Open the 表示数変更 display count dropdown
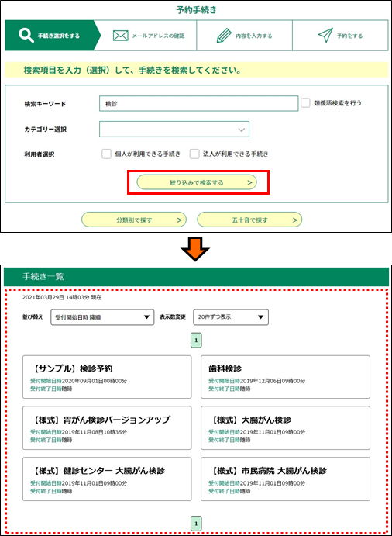 231,317
